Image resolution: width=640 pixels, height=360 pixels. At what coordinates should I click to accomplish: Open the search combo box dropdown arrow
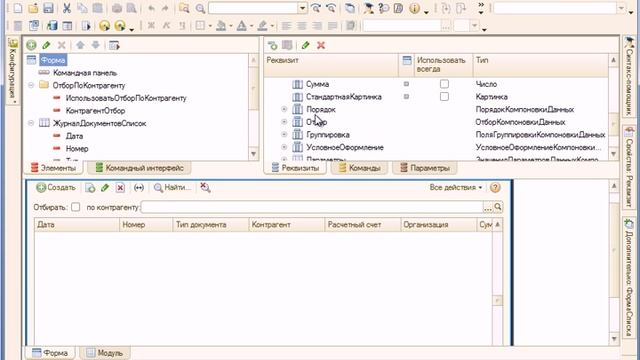coord(302,8)
